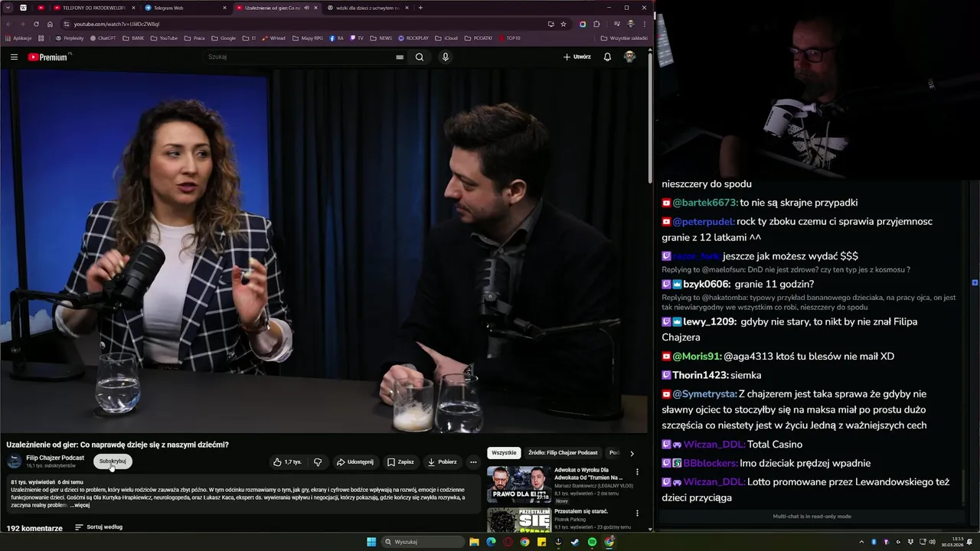This screenshot has width=980, height=551.
Task: Open the on-screen keyboard icon in search
Action: point(400,57)
